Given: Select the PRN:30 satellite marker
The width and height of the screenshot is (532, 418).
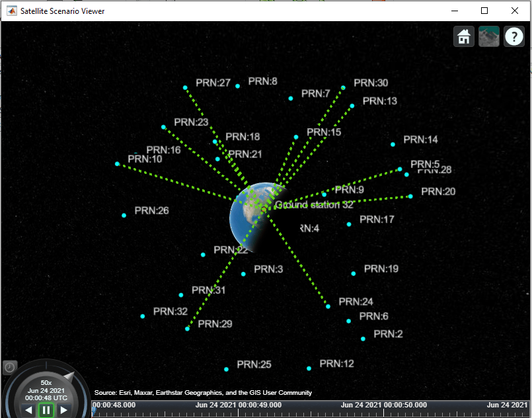Looking at the screenshot, I should coord(343,87).
